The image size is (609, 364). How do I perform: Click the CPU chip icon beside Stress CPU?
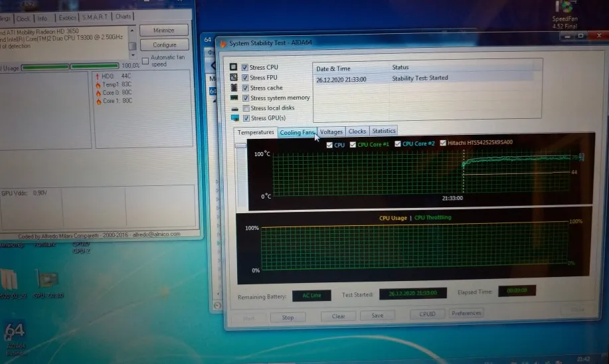pyautogui.click(x=233, y=67)
